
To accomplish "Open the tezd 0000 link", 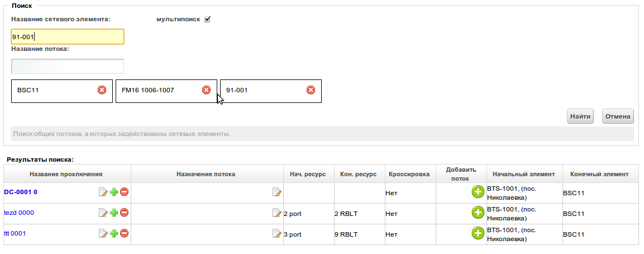I will point(19,213).
